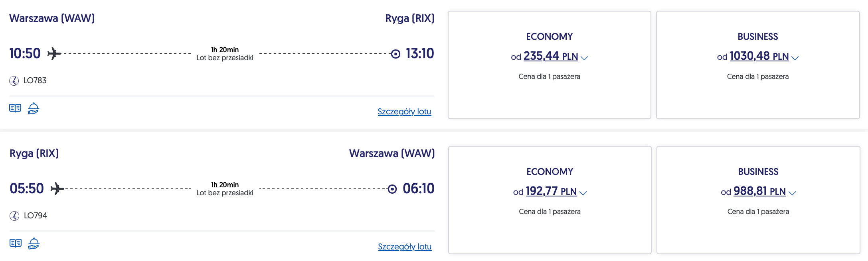Open Szczegóły lotu for Ryga–Warszawa flight

click(x=405, y=247)
